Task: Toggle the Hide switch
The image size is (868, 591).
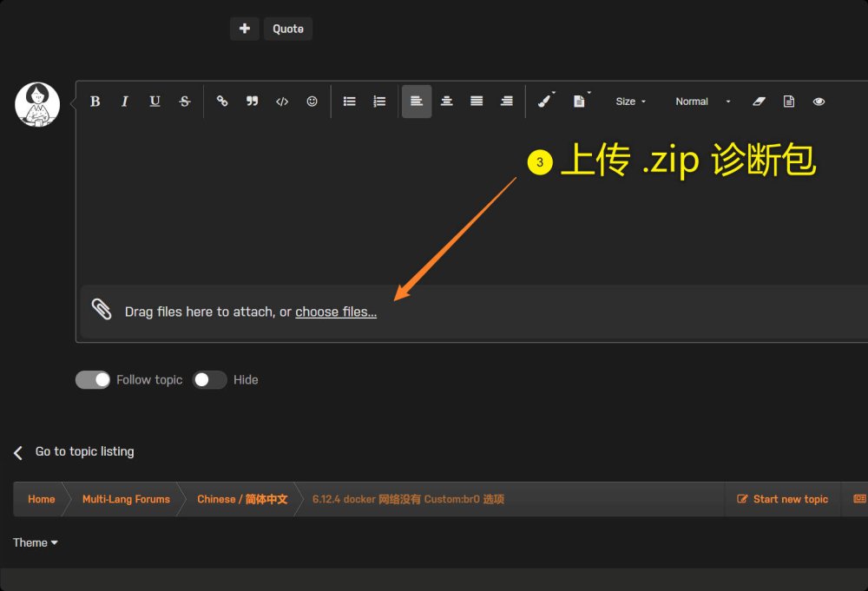Action: coord(209,379)
